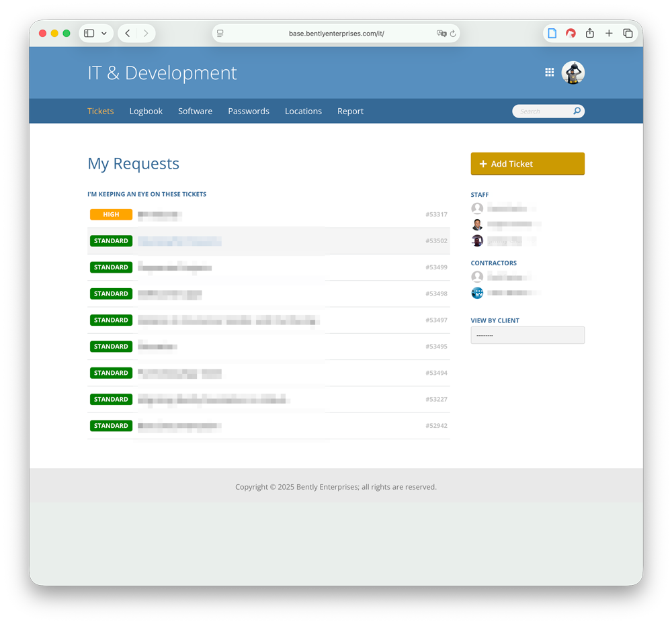This screenshot has width=672, height=624.
Task: Click the user profile avatar in header
Action: pyautogui.click(x=573, y=73)
